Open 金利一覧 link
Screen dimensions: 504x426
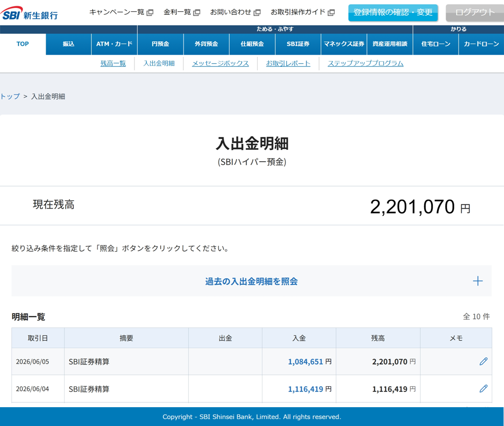pos(177,12)
